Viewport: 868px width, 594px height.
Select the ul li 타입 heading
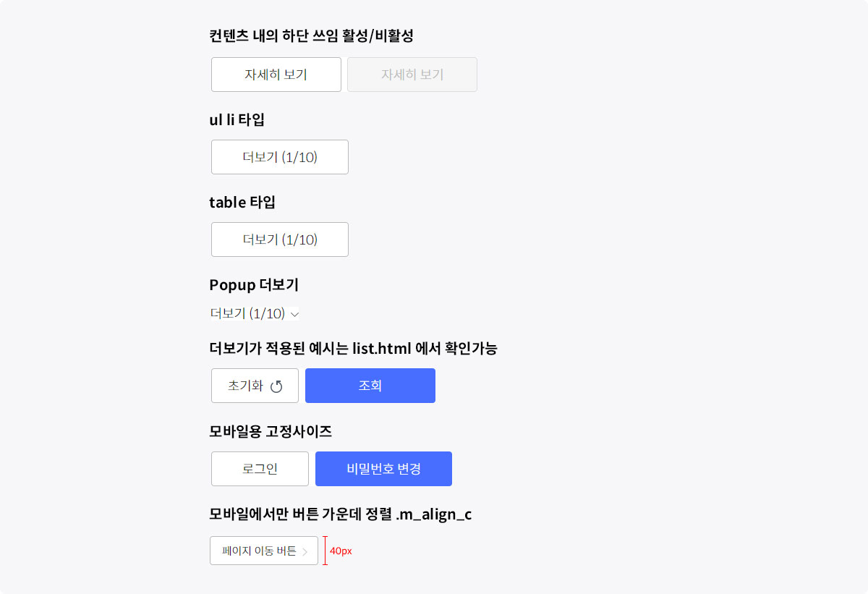(237, 119)
